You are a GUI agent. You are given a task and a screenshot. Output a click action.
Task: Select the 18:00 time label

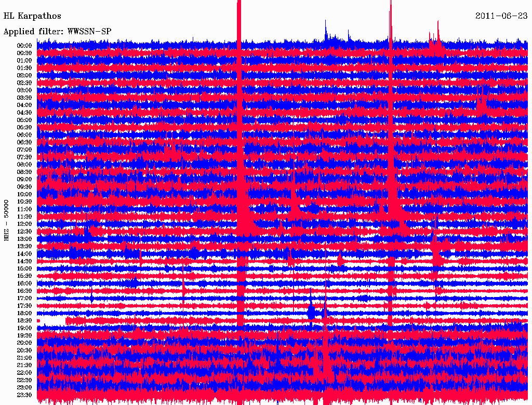click(24, 313)
